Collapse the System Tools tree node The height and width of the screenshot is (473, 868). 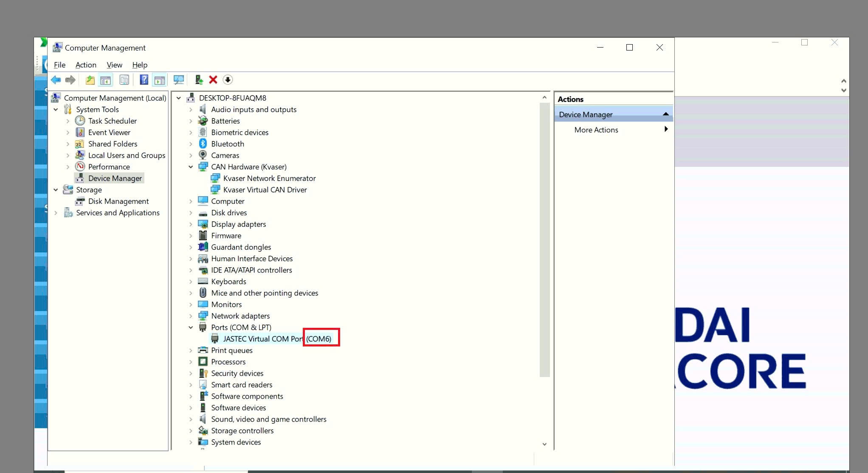click(56, 110)
